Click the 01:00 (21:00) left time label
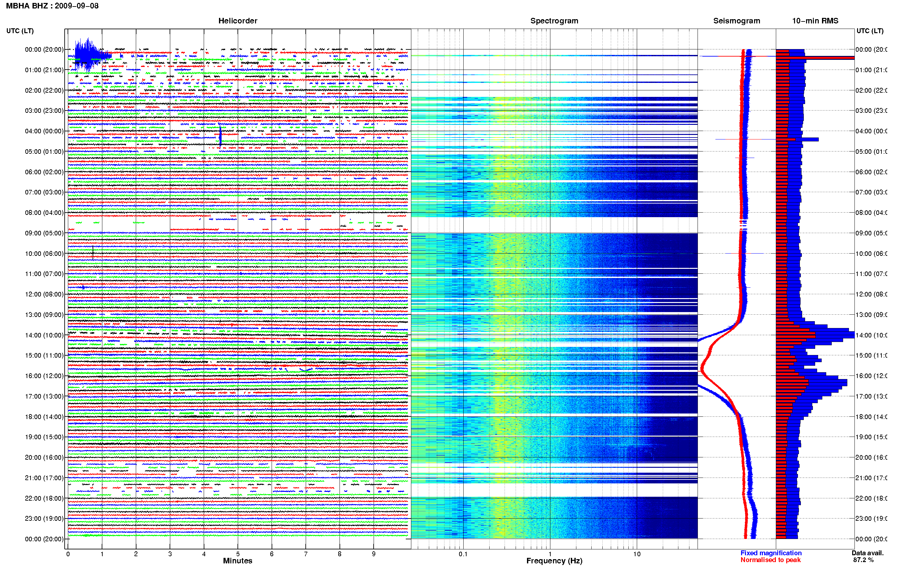The image size is (924, 578). click(44, 70)
